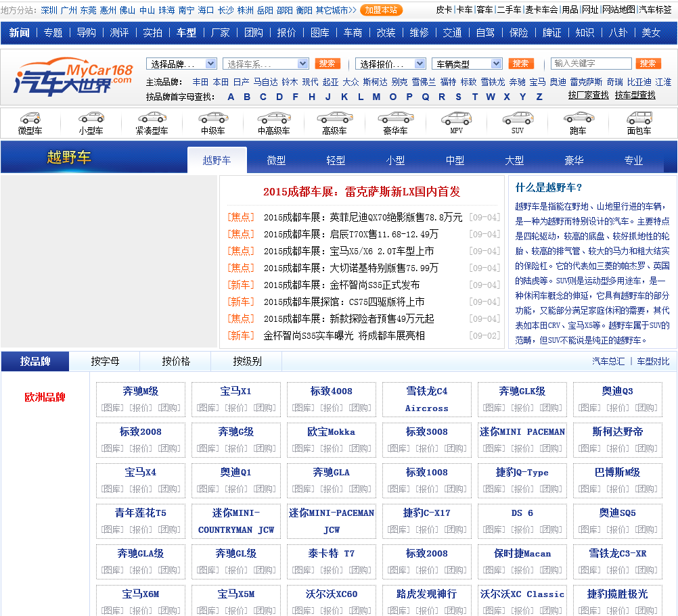678x616 pixels.
Task: Focus the 输入关键字 search field
Action: pyautogui.click(x=591, y=64)
